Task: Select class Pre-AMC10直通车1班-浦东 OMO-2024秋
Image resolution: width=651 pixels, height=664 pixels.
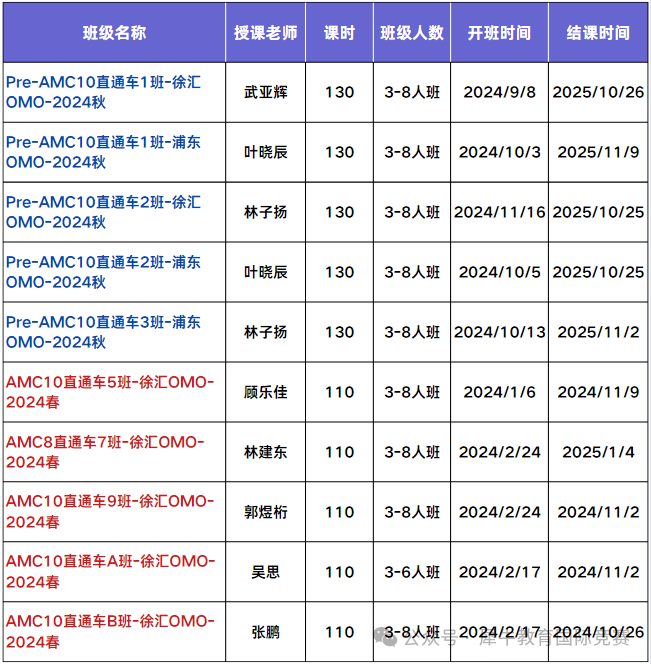Action: (103, 152)
